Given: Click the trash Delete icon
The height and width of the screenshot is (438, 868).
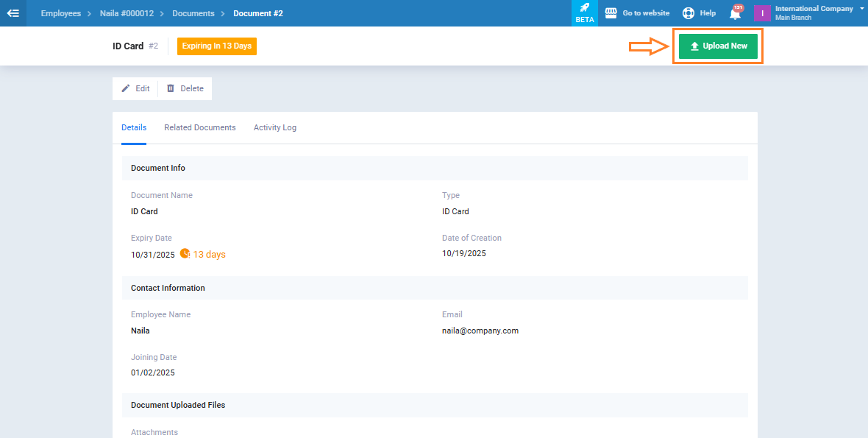Looking at the screenshot, I should click(171, 88).
